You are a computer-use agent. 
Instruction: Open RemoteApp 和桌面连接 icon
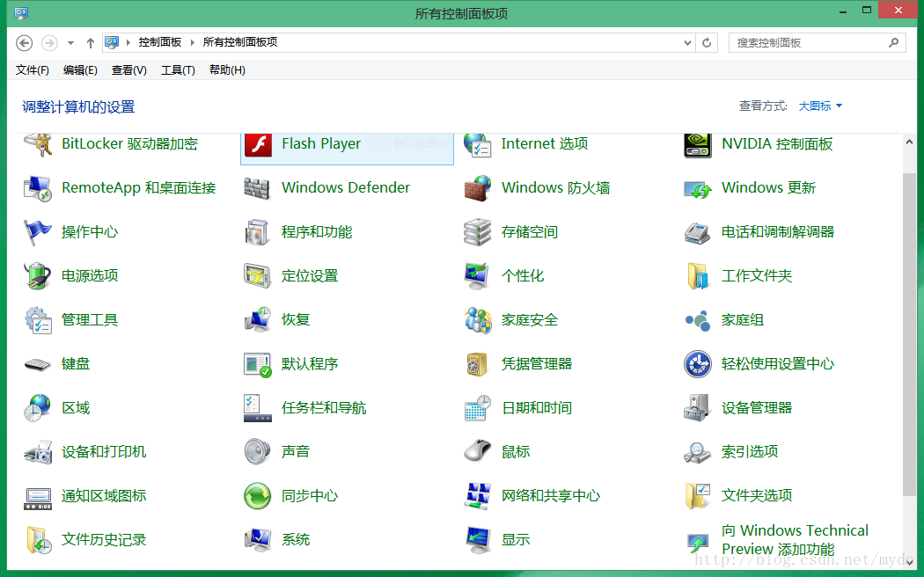point(38,188)
